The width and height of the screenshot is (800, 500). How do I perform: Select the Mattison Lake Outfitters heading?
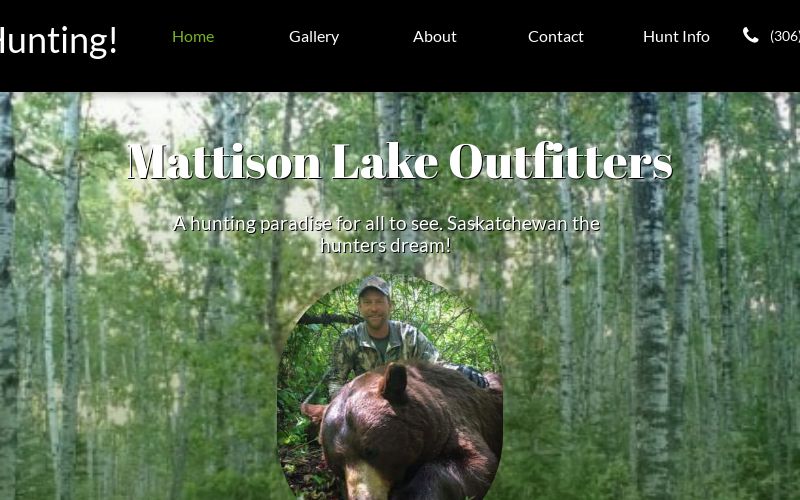click(x=400, y=161)
